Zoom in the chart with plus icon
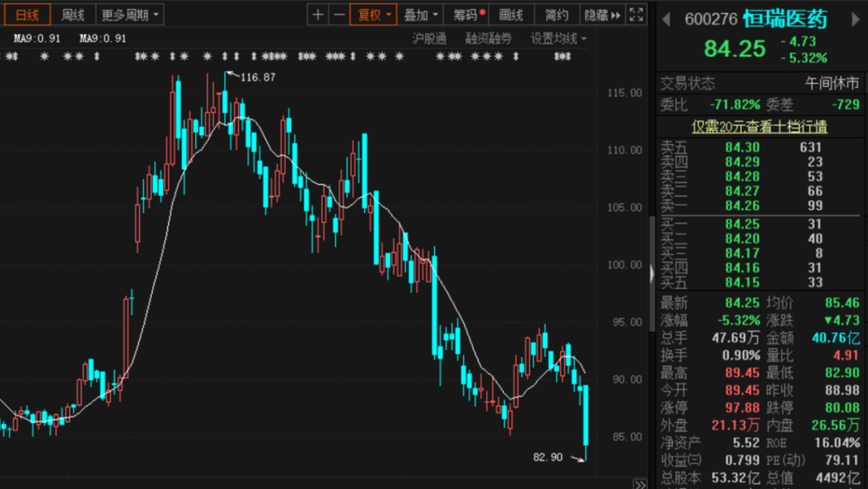The width and height of the screenshot is (868, 489). click(319, 14)
